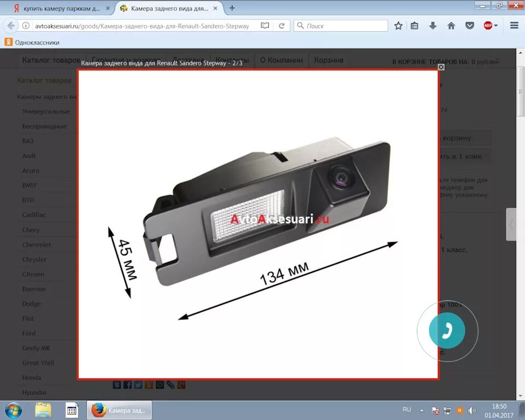Bookmark this page with star icon

398,26
